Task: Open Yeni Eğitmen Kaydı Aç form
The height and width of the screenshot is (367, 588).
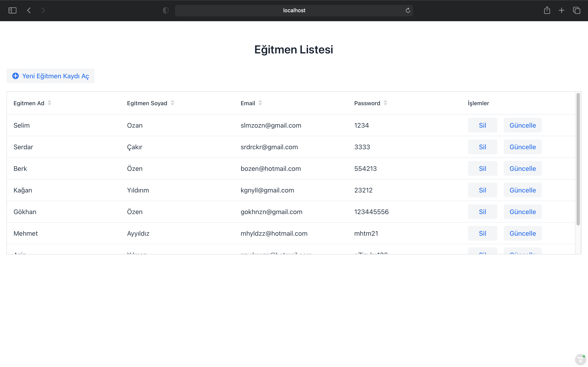Action: pos(51,76)
